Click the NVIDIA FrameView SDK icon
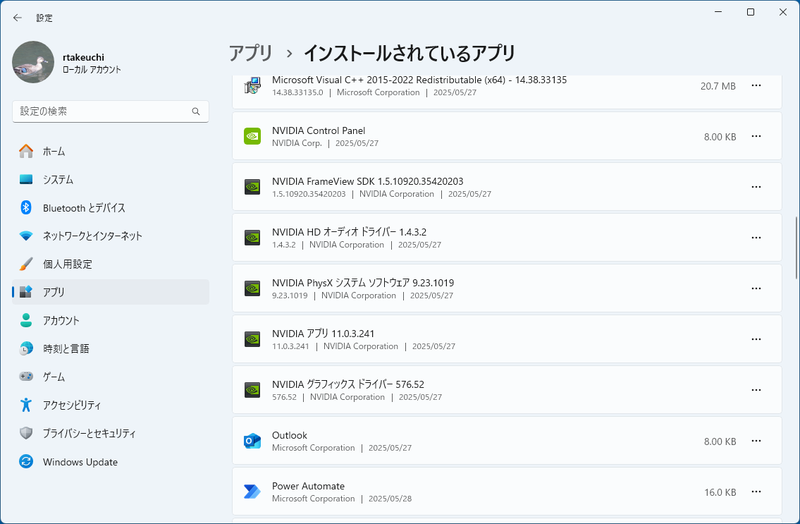This screenshot has width=800, height=524. (252, 187)
